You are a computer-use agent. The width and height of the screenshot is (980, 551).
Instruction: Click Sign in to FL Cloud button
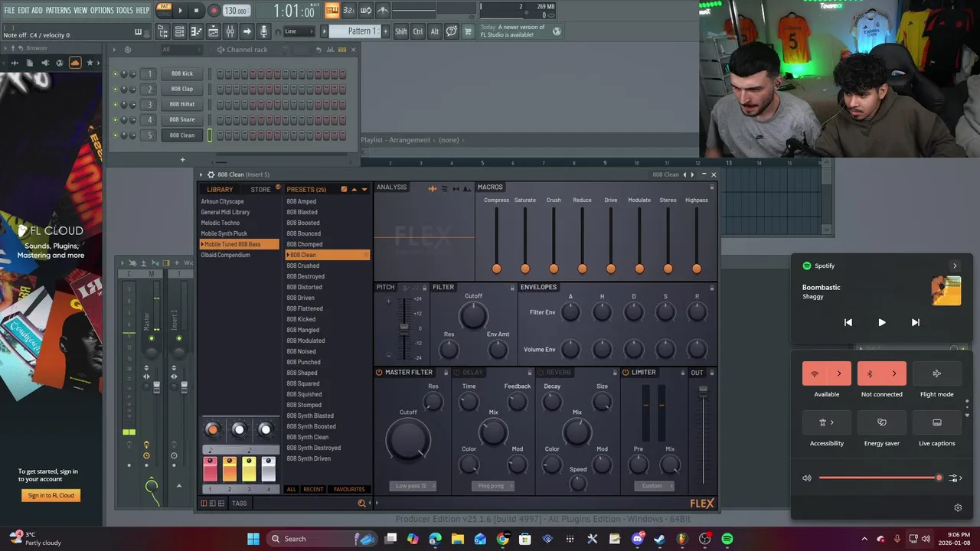(x=51, y=495)
